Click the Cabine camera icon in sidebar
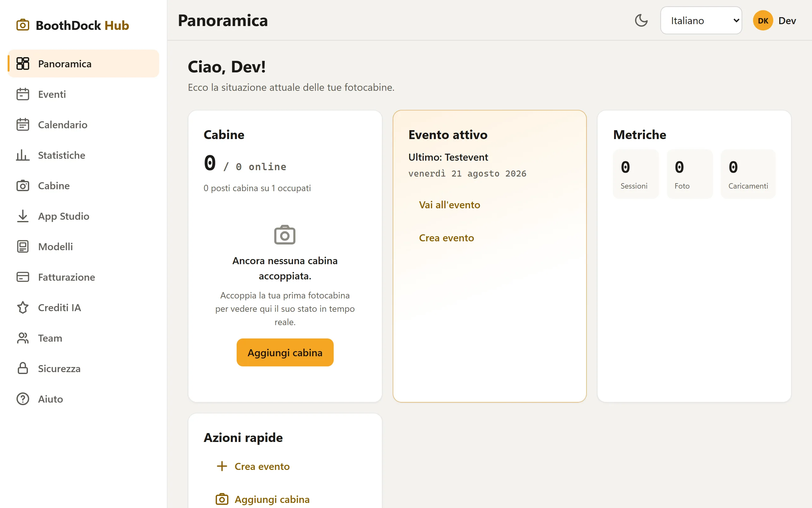Screen dimensions: 812x508 pyautogui.click(x=23, y=185)
